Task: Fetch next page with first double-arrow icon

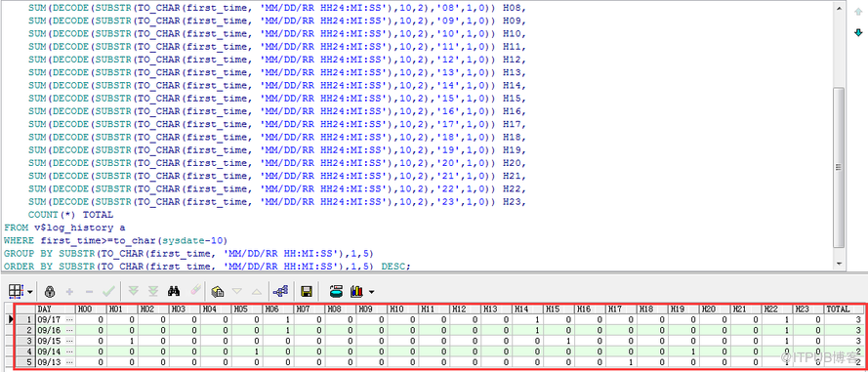Action: click(134, 291)
